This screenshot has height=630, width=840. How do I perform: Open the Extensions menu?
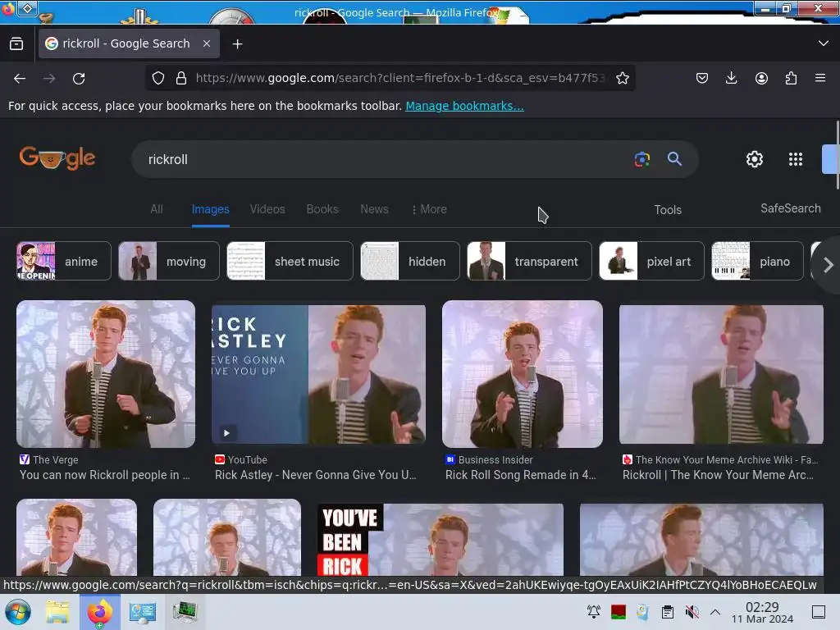791,78
